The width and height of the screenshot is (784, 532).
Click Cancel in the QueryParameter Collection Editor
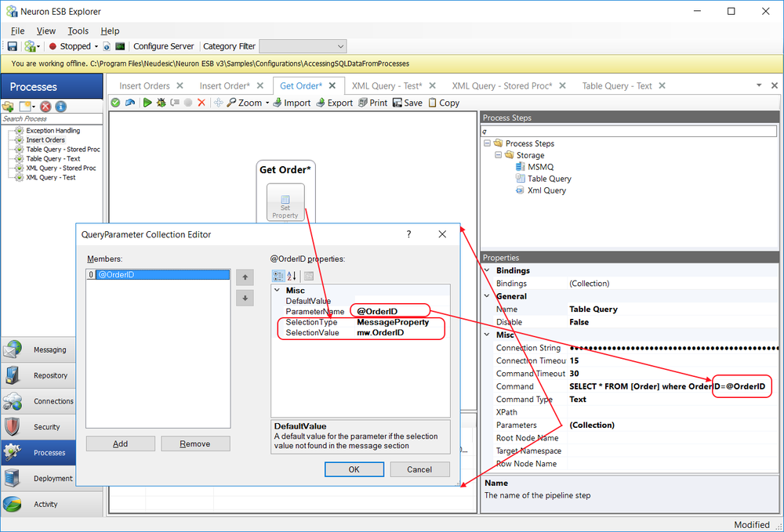coord(419,469)
